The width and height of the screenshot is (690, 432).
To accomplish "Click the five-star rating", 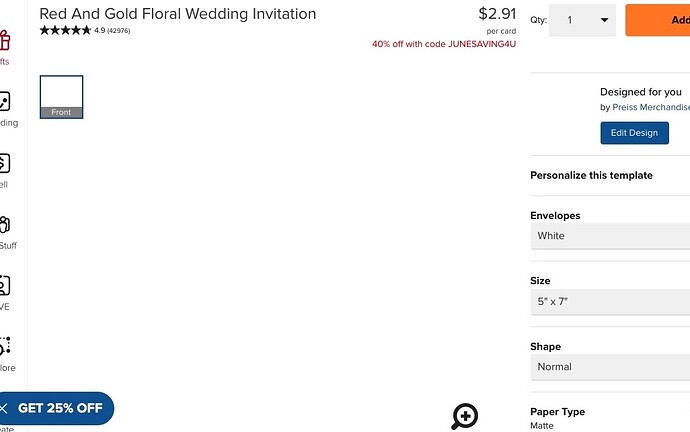I will (x=65, y=30).
